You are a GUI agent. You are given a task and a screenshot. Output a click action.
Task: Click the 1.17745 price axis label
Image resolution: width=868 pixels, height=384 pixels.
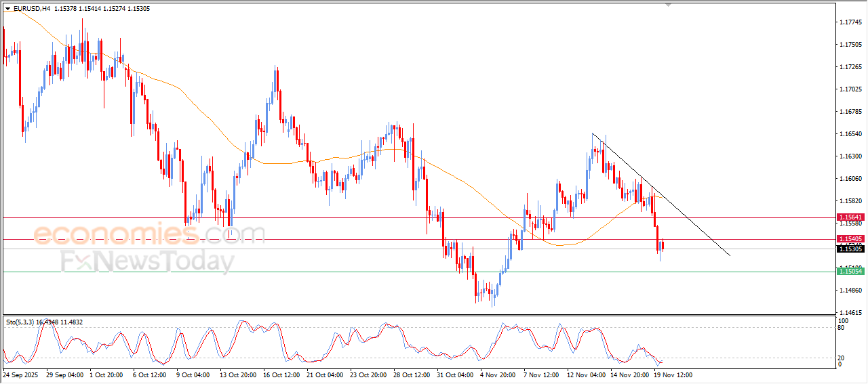click(850, 22)
